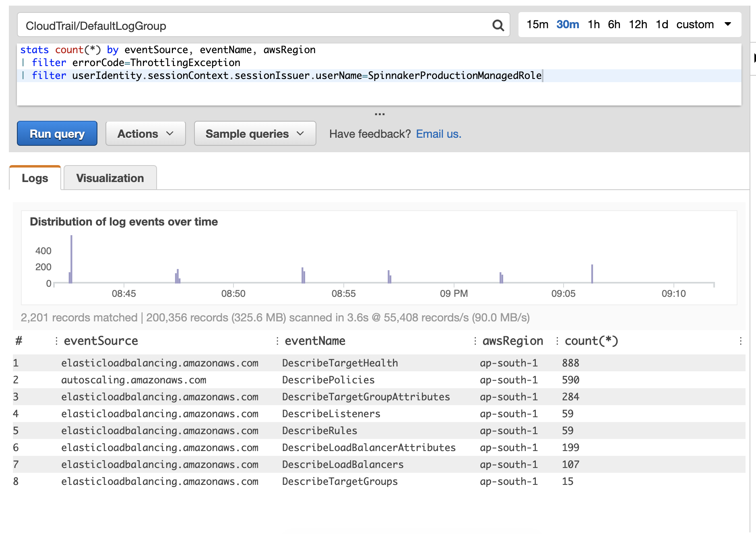This screenshot has width=756, height=534.
Task: Open the Sample queries dropdown
Action: pos(254,133)
